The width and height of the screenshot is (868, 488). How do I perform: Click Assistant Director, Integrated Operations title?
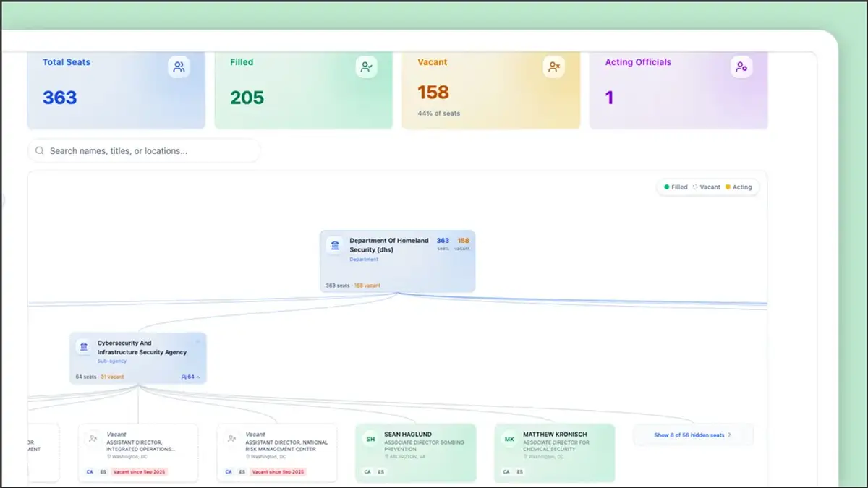click(141, 445)
